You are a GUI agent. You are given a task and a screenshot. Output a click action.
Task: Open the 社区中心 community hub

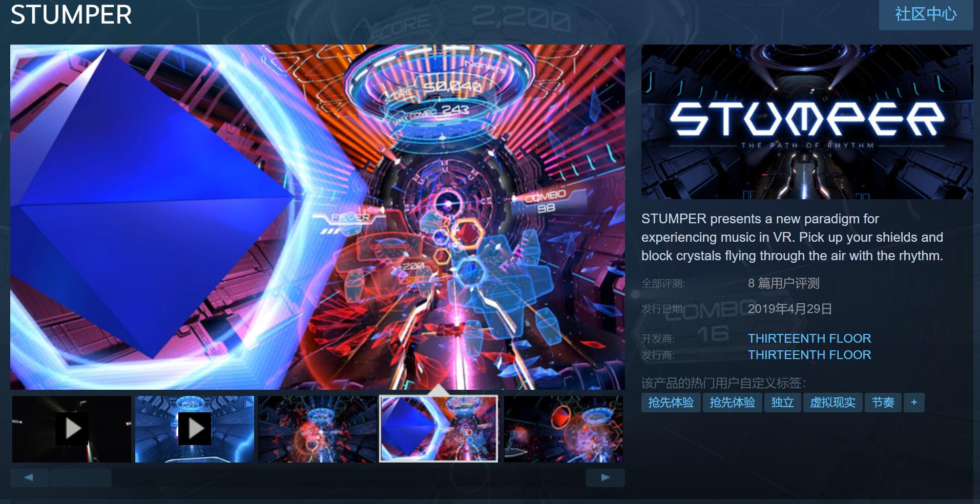(926, 14)
